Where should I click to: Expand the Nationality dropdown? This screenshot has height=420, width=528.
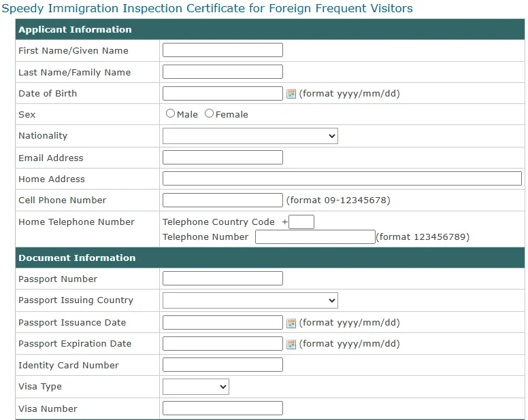[250, 136]
